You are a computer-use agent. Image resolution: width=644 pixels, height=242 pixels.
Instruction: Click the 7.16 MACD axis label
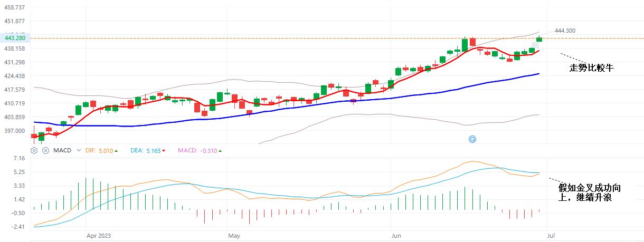tap(20, 158)
